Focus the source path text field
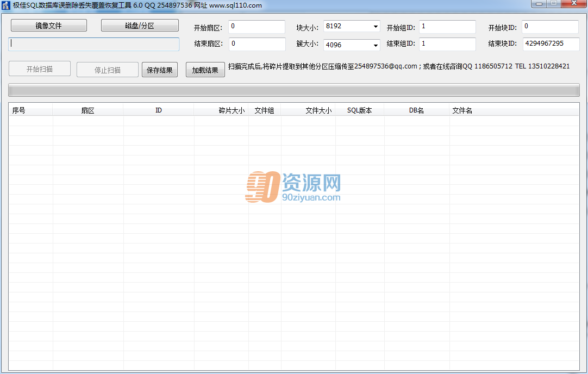The height and width of the screenshot is (374, 588). tap(94, 44)
